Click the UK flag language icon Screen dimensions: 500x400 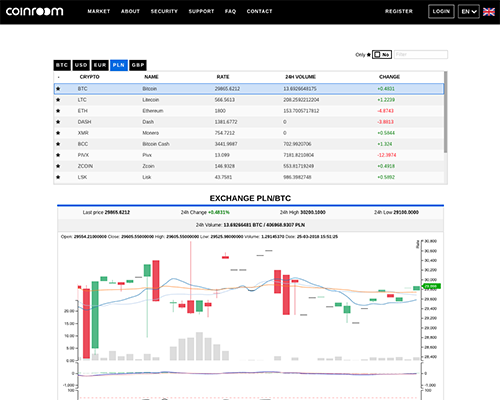(489, 12)
